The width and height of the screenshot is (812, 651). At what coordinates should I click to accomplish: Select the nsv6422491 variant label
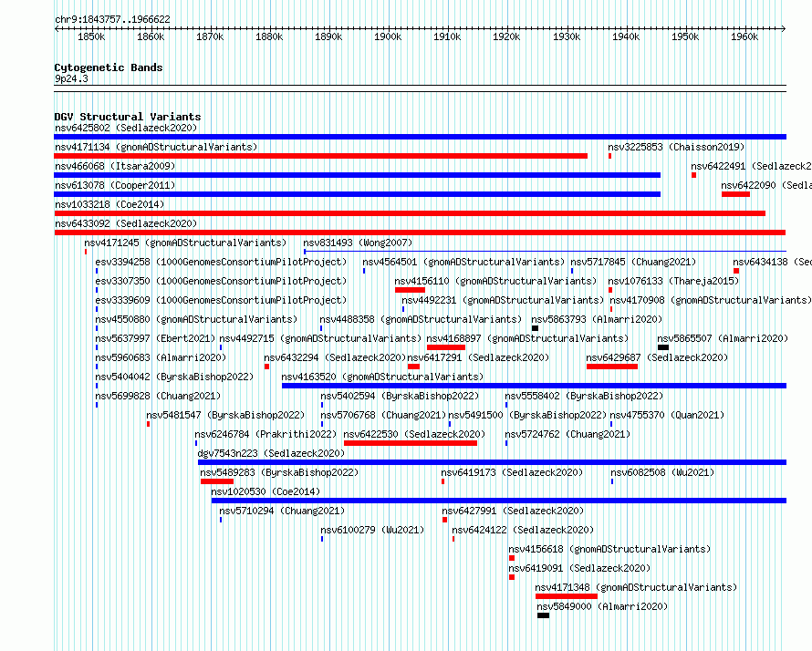click(751, 166)
